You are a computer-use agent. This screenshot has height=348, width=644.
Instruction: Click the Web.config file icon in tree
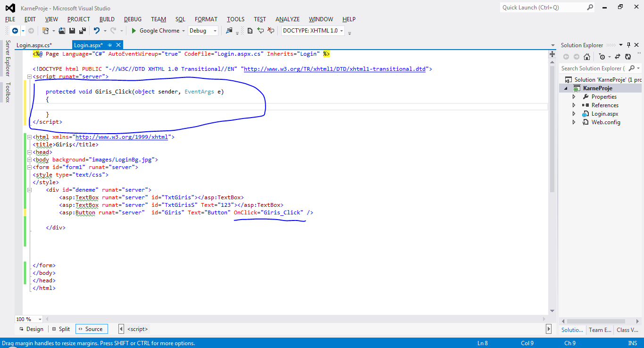585,122
